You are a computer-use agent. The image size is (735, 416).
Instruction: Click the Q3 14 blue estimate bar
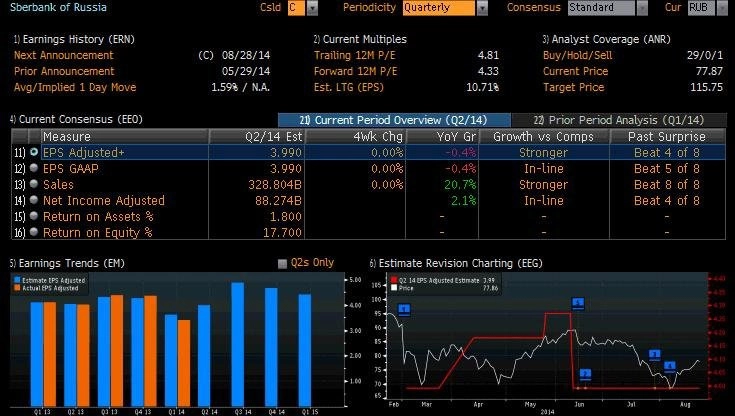(238, 344)
